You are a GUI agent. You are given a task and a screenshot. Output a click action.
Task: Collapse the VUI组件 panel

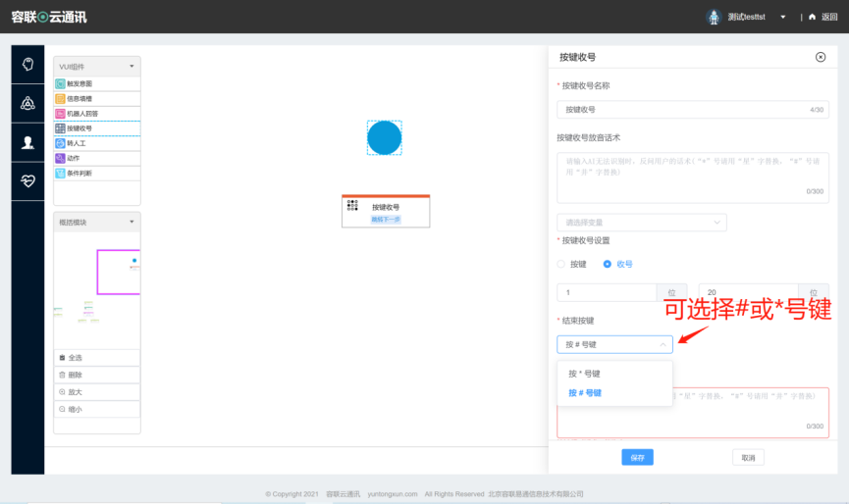132,67
